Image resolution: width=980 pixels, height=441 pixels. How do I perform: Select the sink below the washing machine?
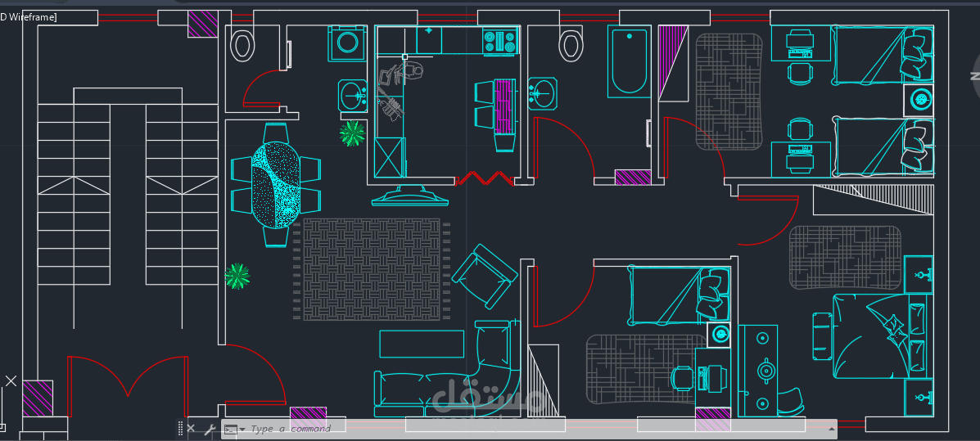354,96
